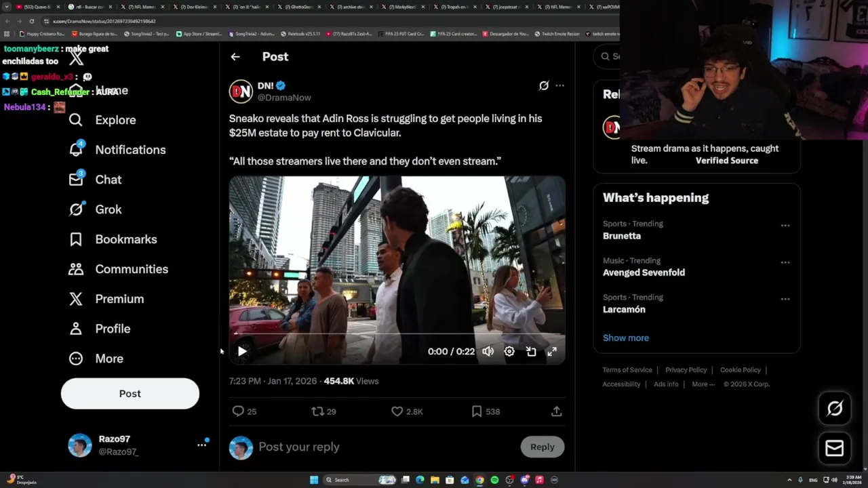
Task: Open the DN! profile avatar
Action: click(241, 91)
